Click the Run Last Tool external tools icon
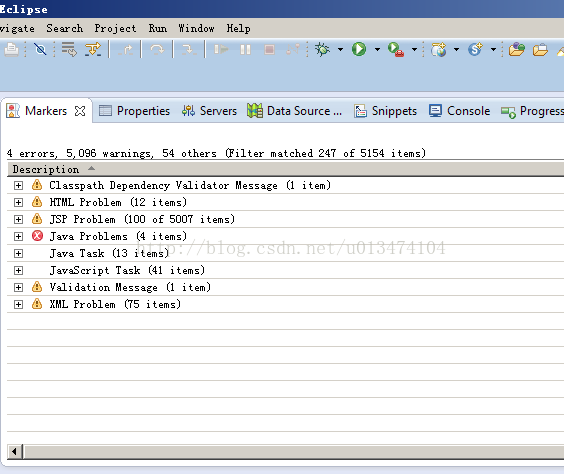 [x=396, y=49]
